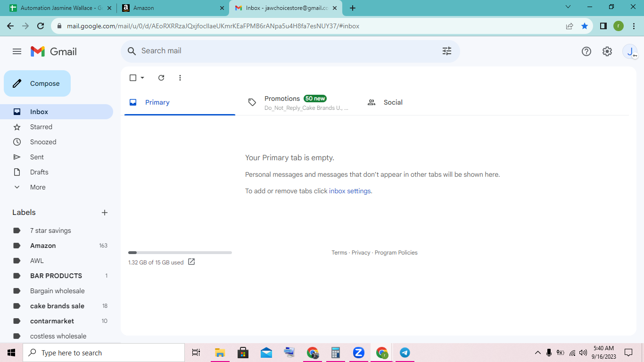Open Chrome profile avatar r
Screen dimensions: 644x362
619,26
